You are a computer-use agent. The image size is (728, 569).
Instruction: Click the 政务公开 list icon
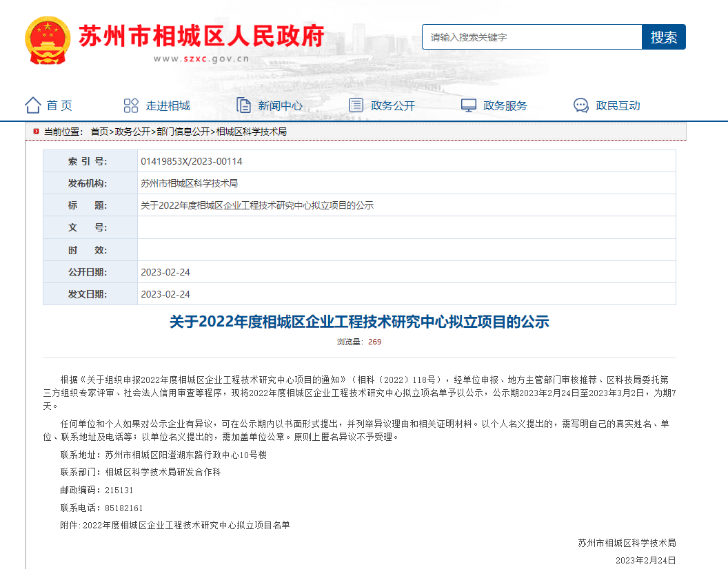pos(356,105)
